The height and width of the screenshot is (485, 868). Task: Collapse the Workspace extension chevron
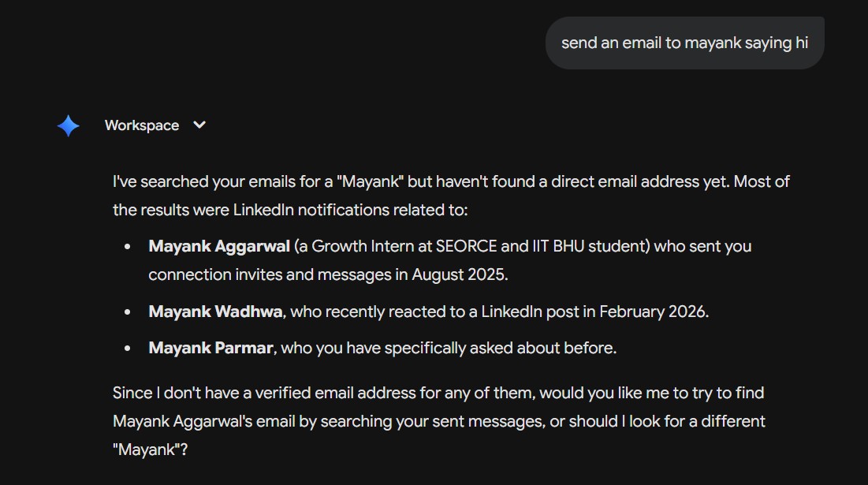[199, 125]
